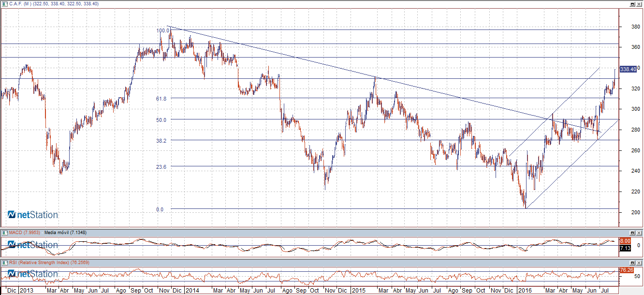This screenshot has height=295, width=644.
Task: Click the 2015 year label on the time axis
Action: tap(358, 291)
